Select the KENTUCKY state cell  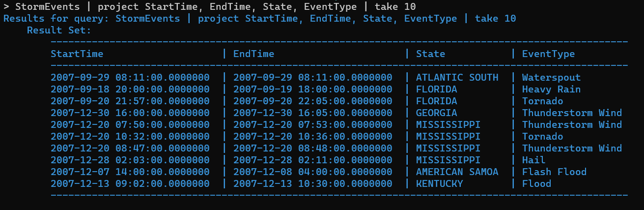point(439,184)
